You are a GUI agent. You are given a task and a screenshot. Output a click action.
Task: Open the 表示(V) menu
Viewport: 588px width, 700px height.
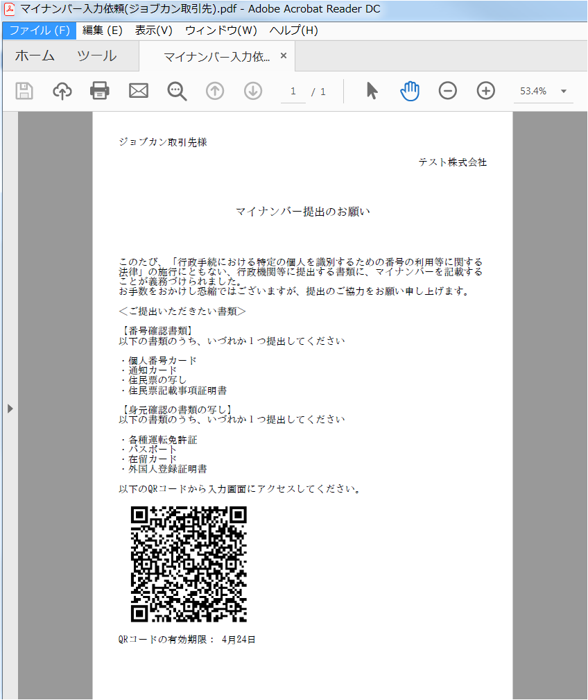153,31
